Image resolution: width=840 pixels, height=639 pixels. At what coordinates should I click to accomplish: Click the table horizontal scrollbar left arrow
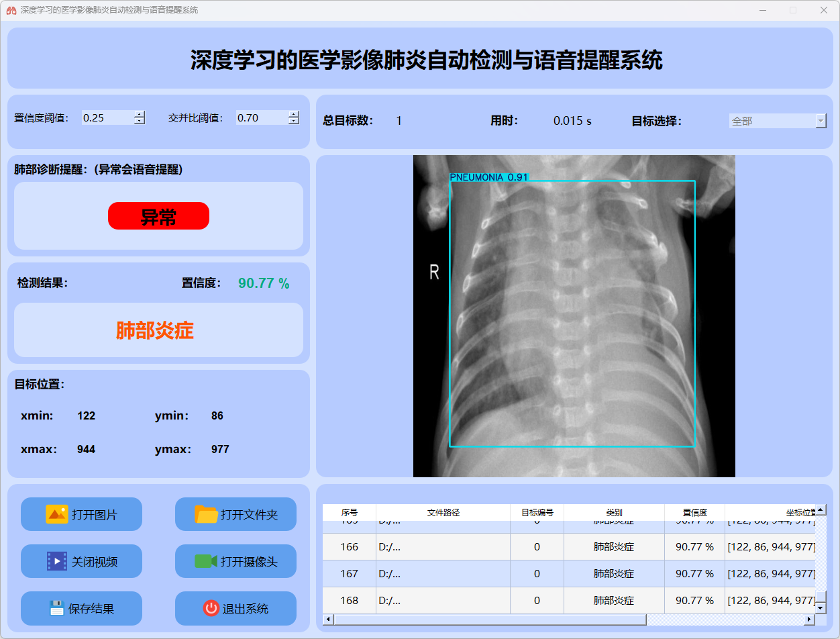pos(328,620)
